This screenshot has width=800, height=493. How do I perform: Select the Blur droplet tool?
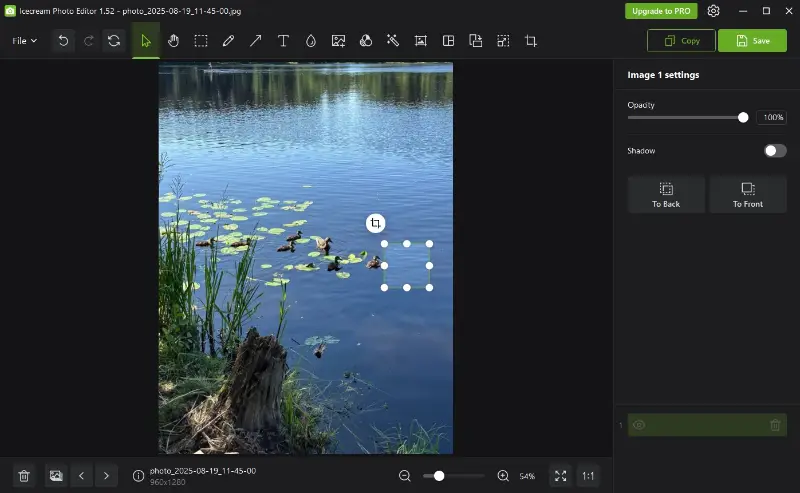pos(311,41)
